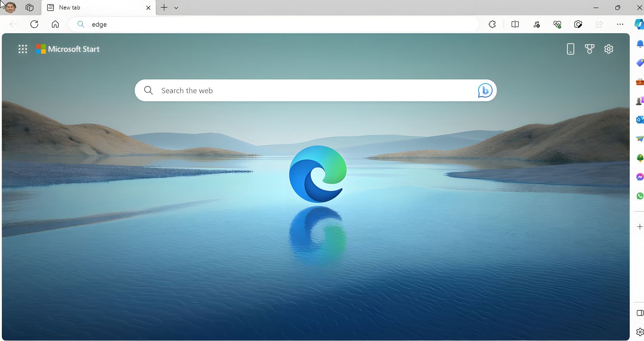Toggle sidebar visibility panel icon

coord(640,313)
